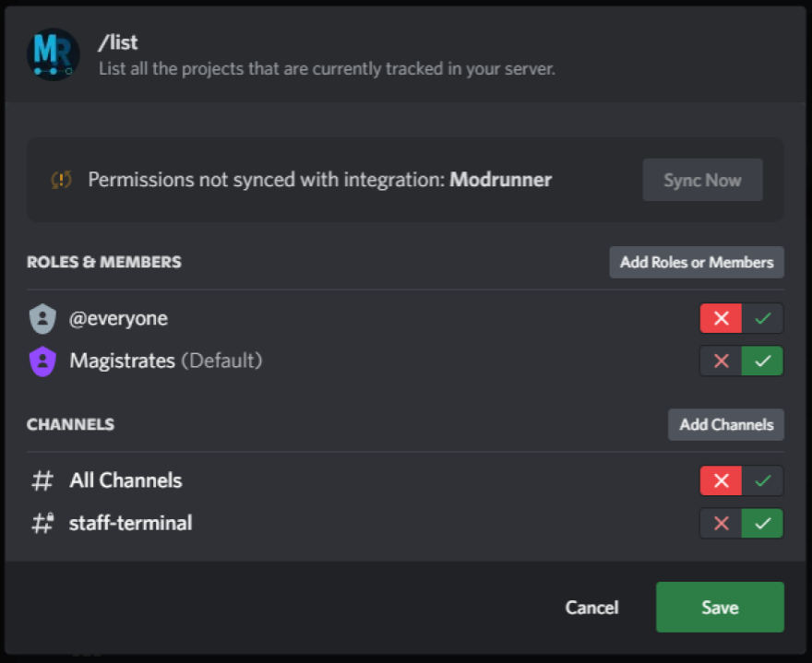The image size is (812, 663).
Task: Deny the command in All Channels
Action: (721, 481)
